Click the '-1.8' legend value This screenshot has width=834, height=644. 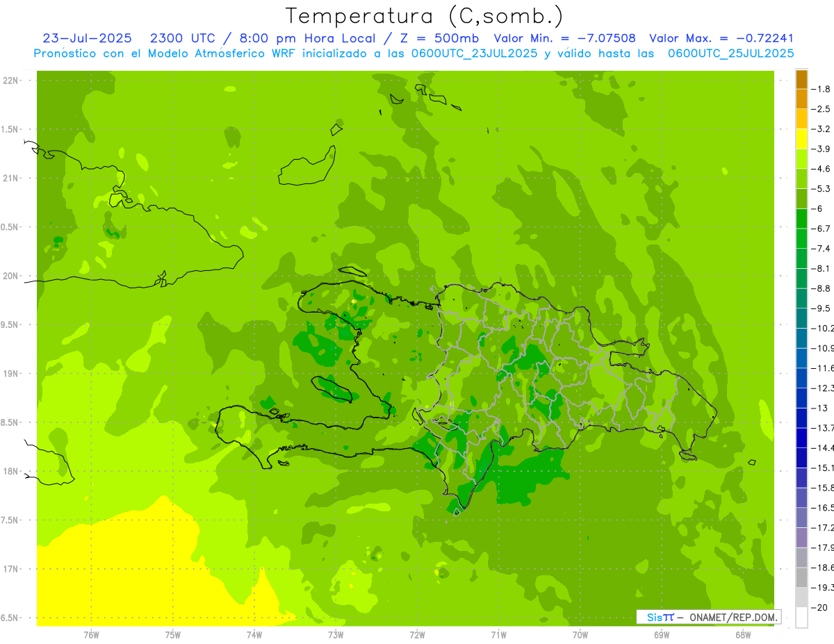point(821,89)
